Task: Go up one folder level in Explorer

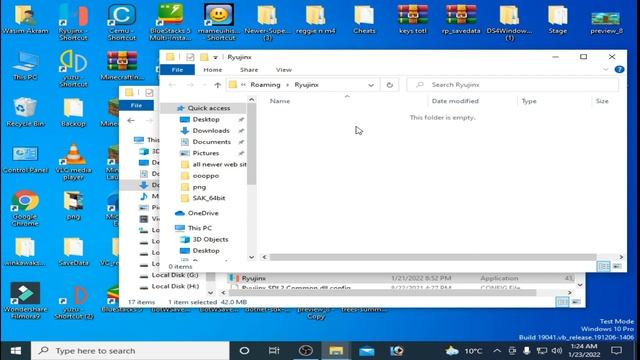Action: pos(218,85)
